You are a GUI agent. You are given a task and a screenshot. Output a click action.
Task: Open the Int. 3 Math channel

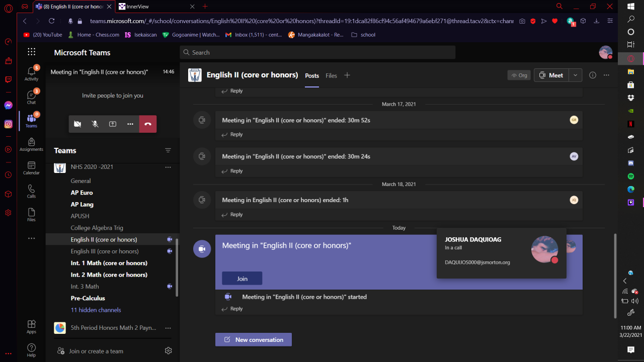tap(85, 287)
